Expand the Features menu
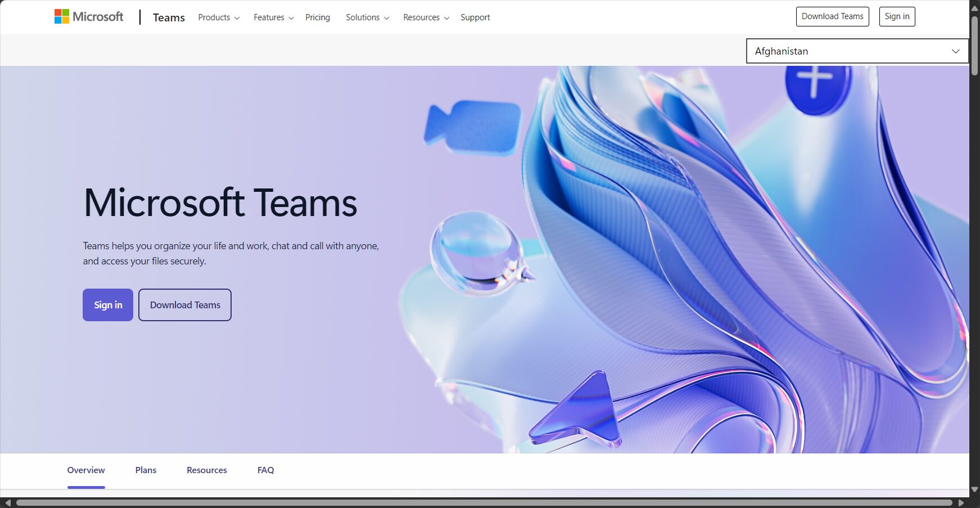Viewport: 980px width, 508px height. click(x=274, y=17)
